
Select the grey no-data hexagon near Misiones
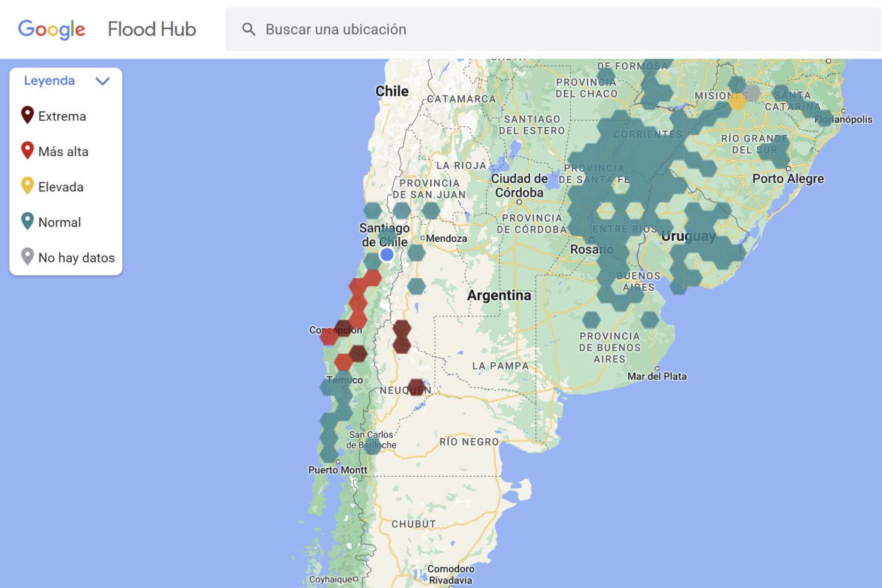pyautogui.click(x=752, y=93)
